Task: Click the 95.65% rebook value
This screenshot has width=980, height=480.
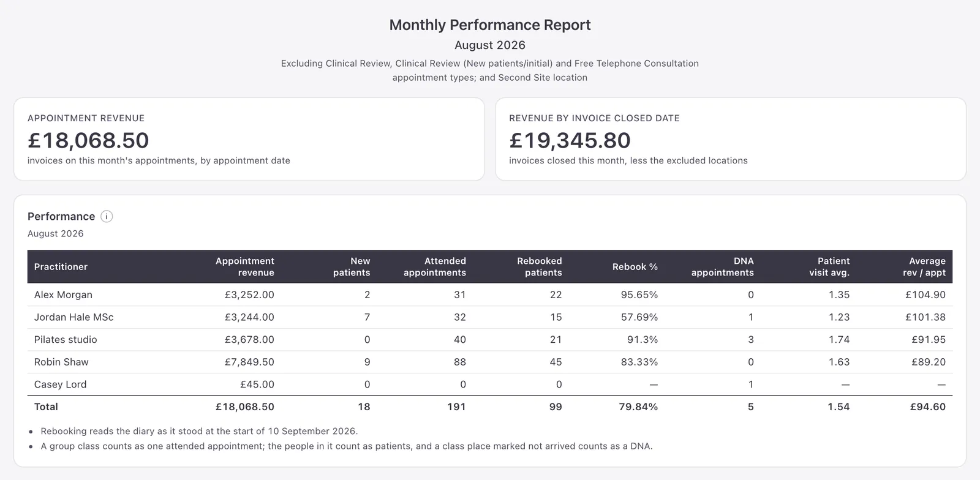Action: click(639, 294)
